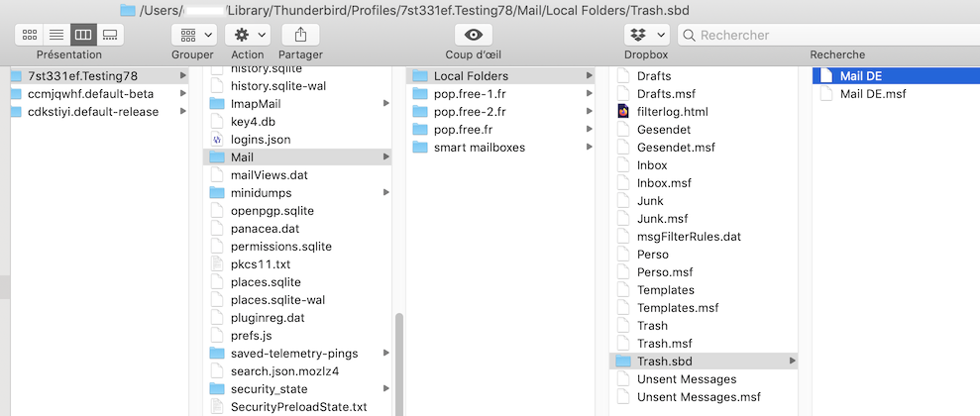This screenshot has height=416, width=980.
Task: Select the pop.free-1.fr folder
Action: [x=470, y=94]
